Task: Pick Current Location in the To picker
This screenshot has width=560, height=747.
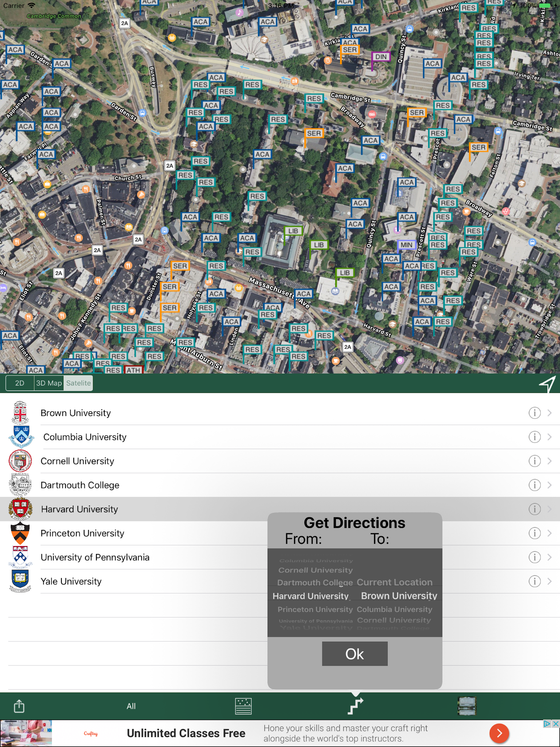Action: pos(395,582)
